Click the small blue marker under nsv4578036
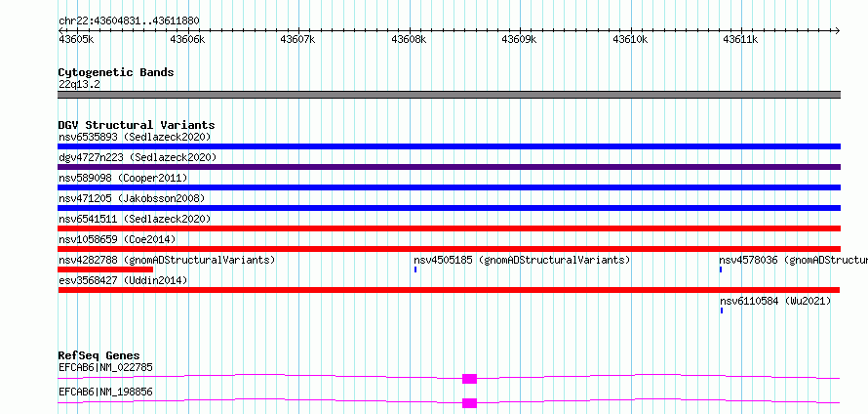The width and height of the screenshot is (868, 414). click(x=721, y=269)
